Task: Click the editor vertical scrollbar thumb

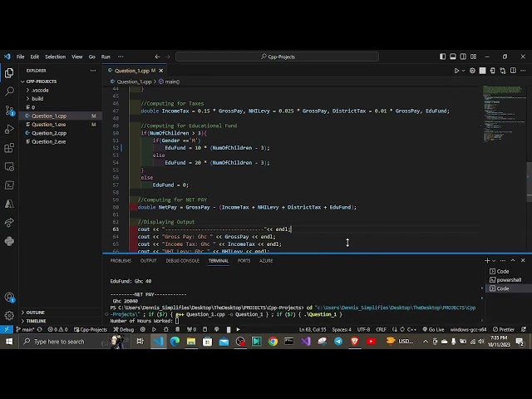Action: pyautogui.click(x=530, y=182)
